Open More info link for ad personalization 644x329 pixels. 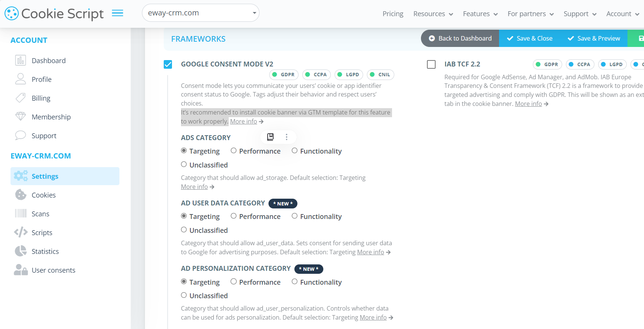point(373,317)
